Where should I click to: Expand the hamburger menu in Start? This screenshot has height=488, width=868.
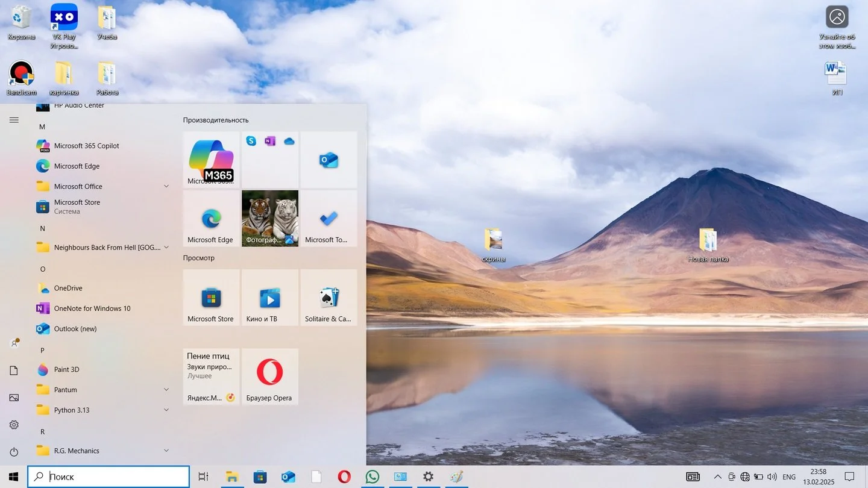[14, 120]
